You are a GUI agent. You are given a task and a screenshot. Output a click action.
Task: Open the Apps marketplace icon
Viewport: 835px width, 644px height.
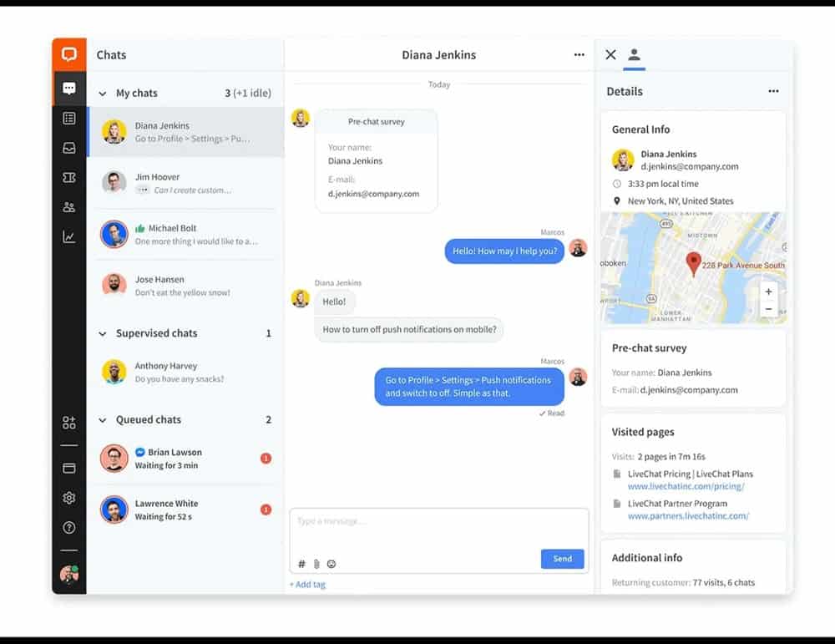click(x=69, y=423)
